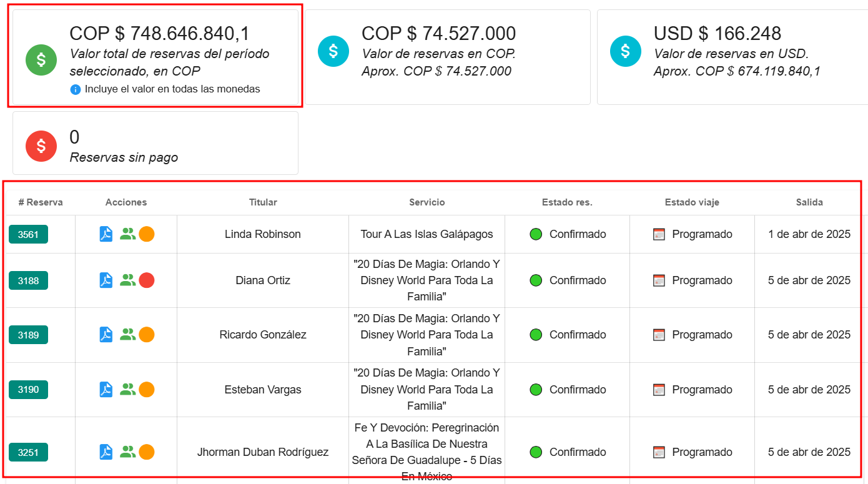Open PDF icon for Ricardo González reservation
The width and height of the screenshot is (868, 484).
tap(106, 335)
